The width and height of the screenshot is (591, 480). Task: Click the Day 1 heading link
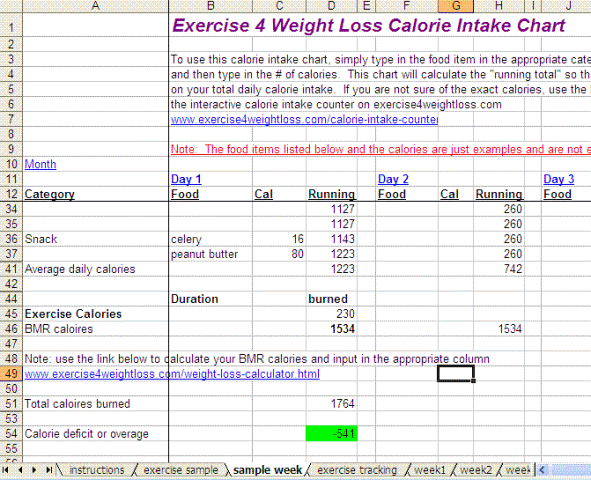pyautogui.click(x=186, y=179)
